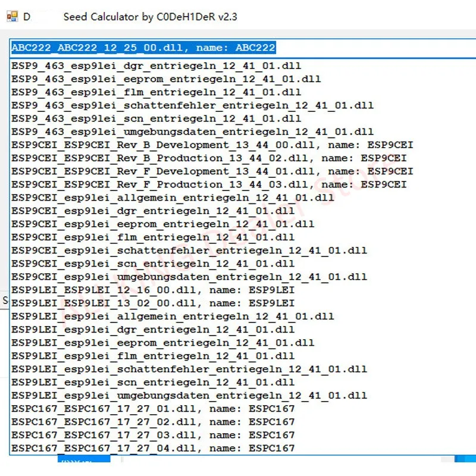Select ESP9LEI_ESP9LEI_13_02_00.dll entry
Screen dimensions: 476x476
click(x=153, y=303)
